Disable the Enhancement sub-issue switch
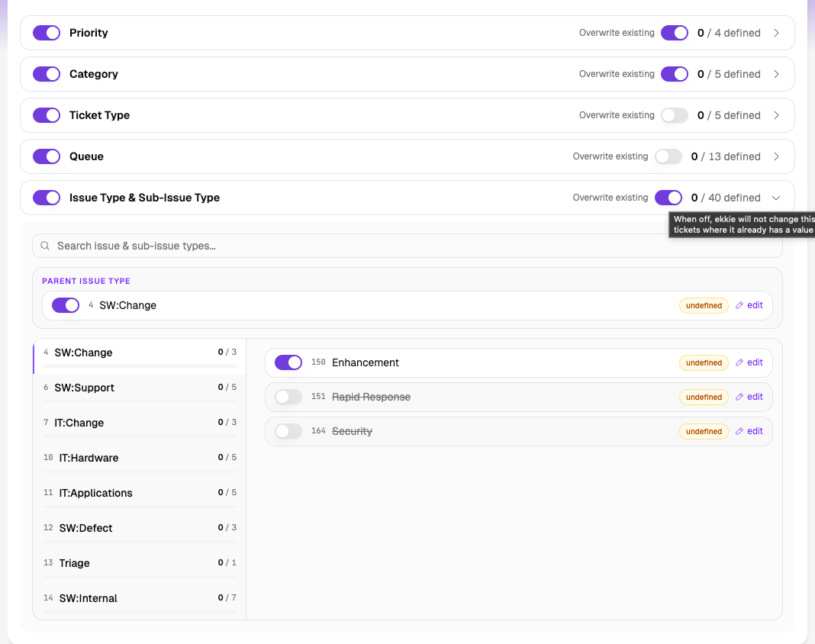Viewport: 815px width, 644px height. coord(288,362)
